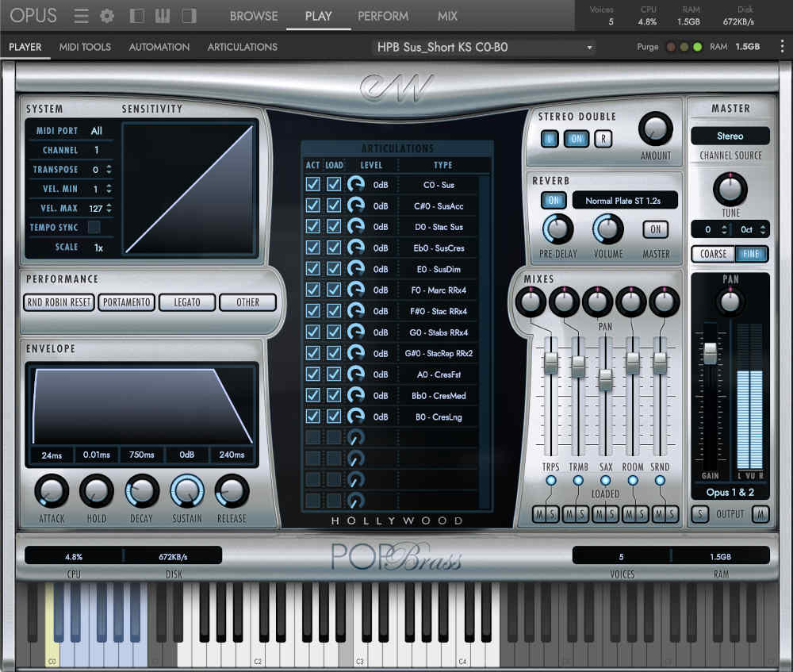This screenshot has width=793, height=672.
Task: Open the hamburger main menu icon
Action: (81, 16)
